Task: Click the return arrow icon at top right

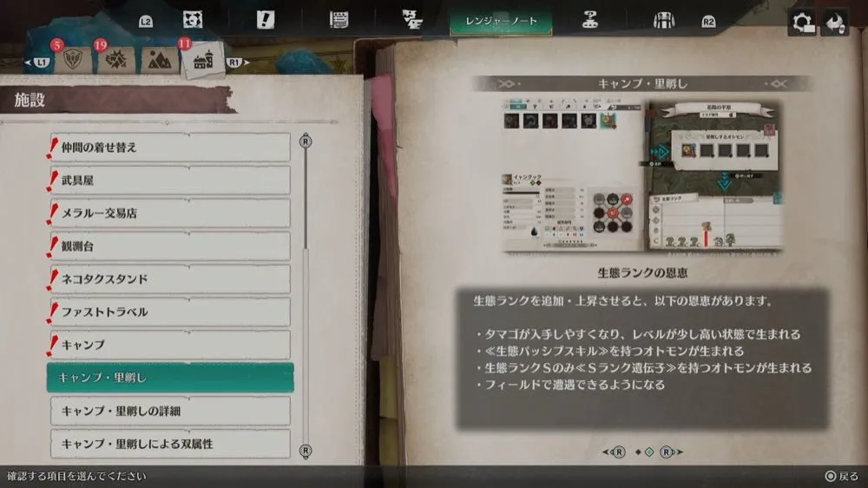Action: [835, 22]
